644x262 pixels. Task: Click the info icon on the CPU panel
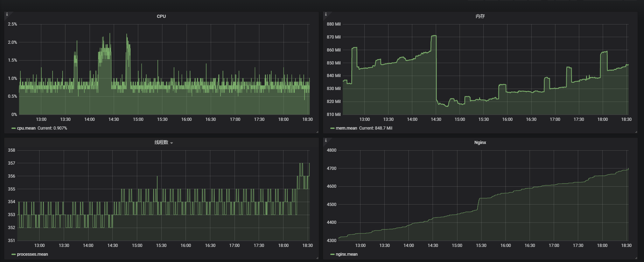coord(7,14)
